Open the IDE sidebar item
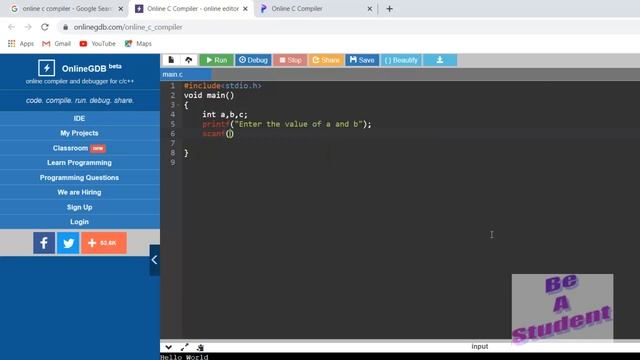The height and width of the screenshot is (360, 640). (79, 118)
